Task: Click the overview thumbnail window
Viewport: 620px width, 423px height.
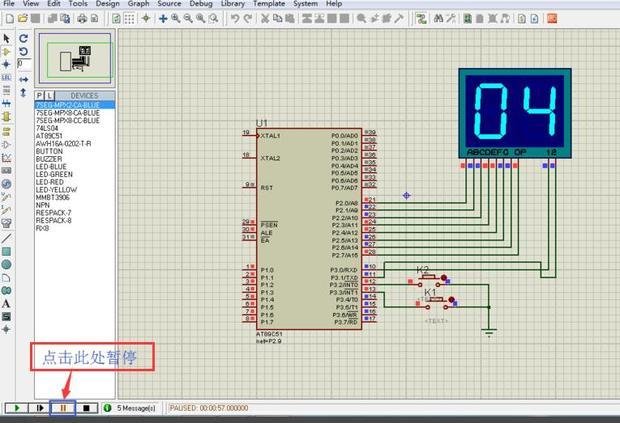Action: coord(76,58)
